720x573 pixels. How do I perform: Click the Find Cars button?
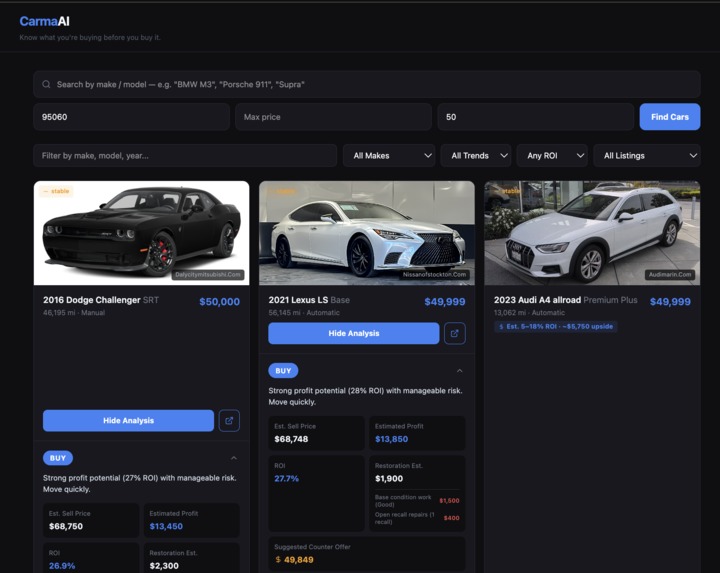click(670, 117)
